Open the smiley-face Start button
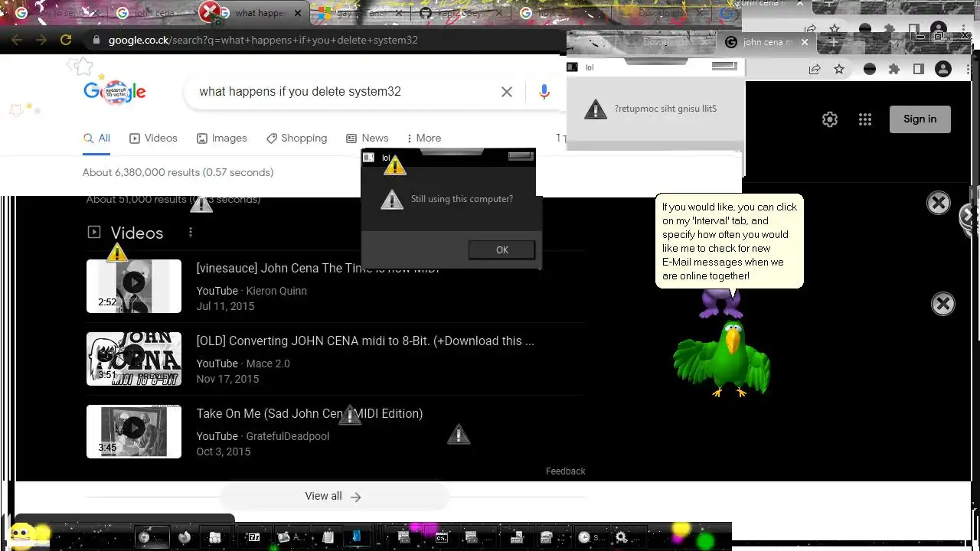 coord(21,536)
